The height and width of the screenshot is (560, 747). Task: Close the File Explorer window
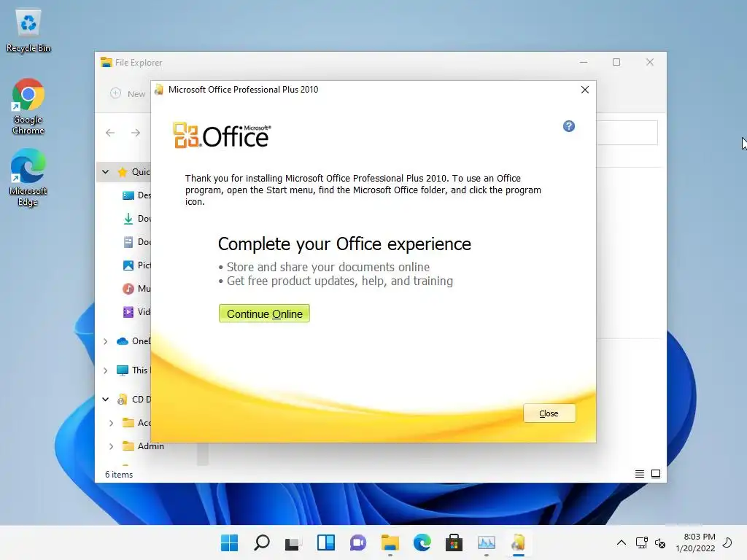coord(650,63)
